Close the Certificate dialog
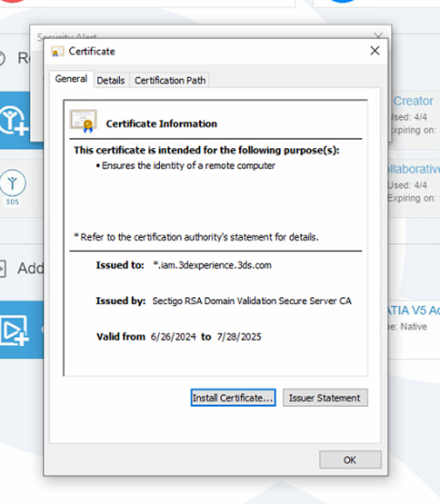440x504 pixels. 375,51
